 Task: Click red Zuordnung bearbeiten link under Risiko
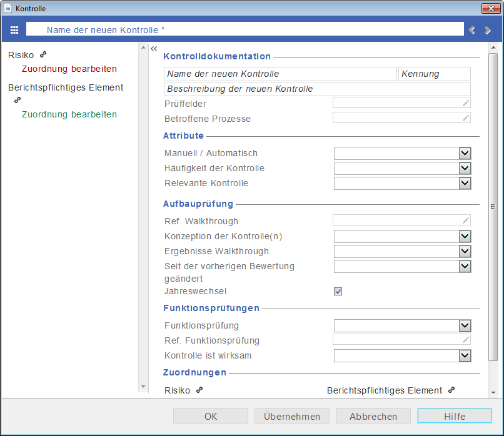click(x=69, y=69)
